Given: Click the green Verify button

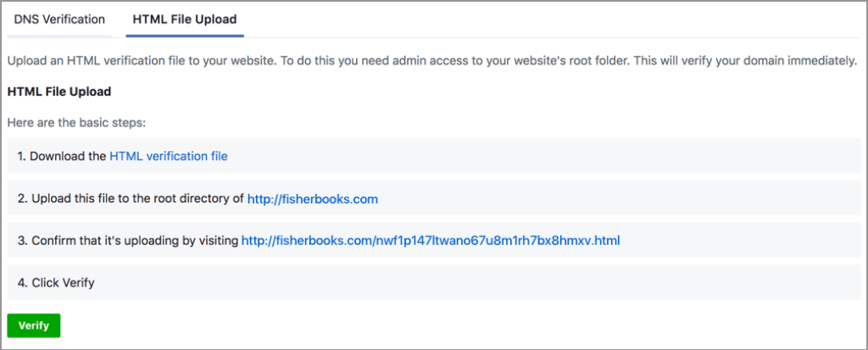Looking at the screenshot, I should pyautogui.click(x=34, y=325).
